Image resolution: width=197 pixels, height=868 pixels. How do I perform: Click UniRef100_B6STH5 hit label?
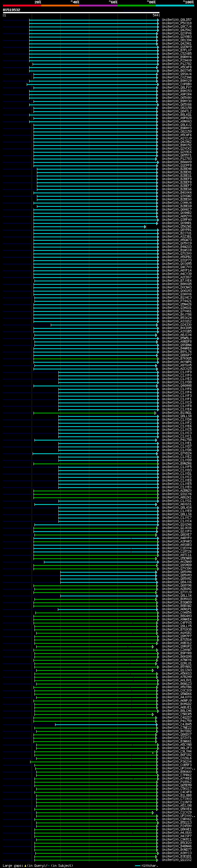pyautogui.click(x=176, y=71)
